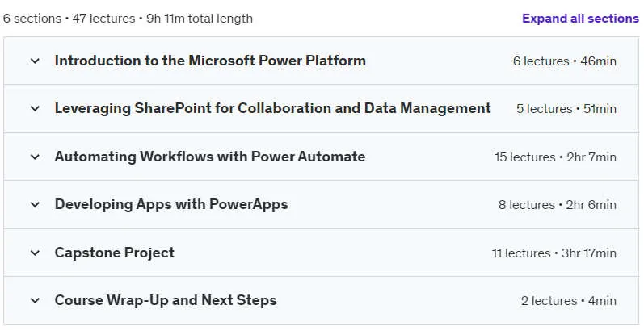Open the Capstone Project chevron arrow

coord(36,253)
